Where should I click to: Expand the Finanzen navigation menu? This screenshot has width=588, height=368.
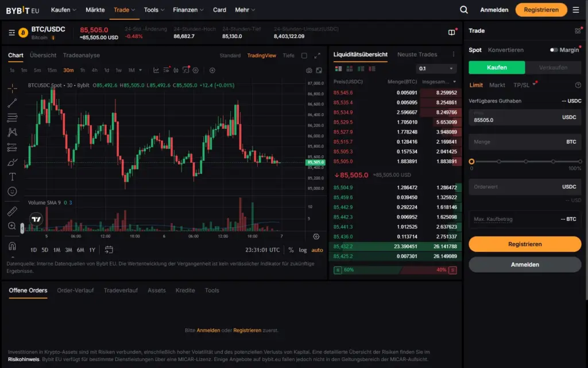188,10
